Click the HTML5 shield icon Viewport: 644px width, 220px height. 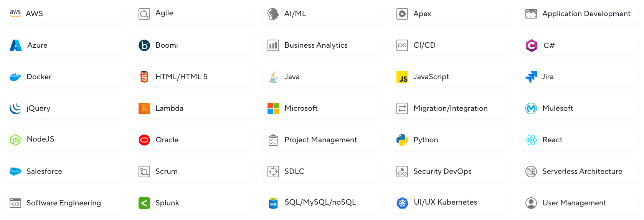(x=144, y=77)
